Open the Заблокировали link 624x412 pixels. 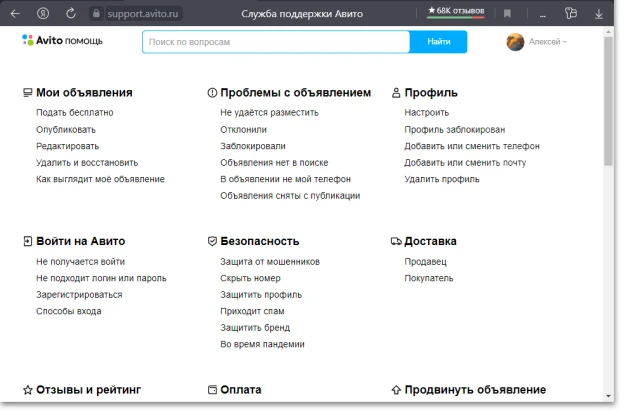253,146
